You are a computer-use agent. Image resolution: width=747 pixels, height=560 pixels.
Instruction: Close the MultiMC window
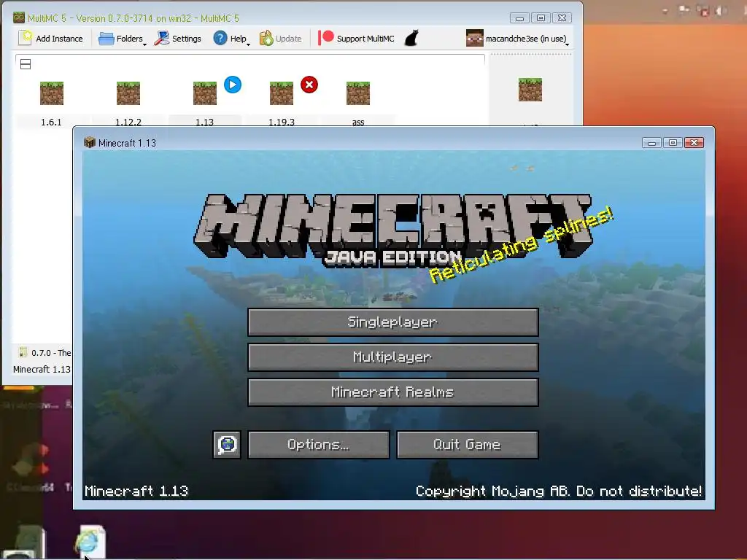(x=562, y=18)
